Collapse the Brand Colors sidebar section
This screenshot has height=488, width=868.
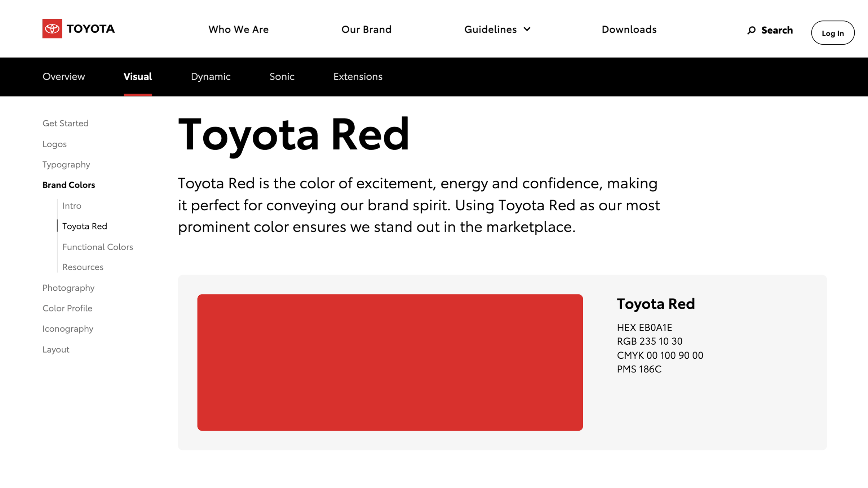click(x=69, y=185)
